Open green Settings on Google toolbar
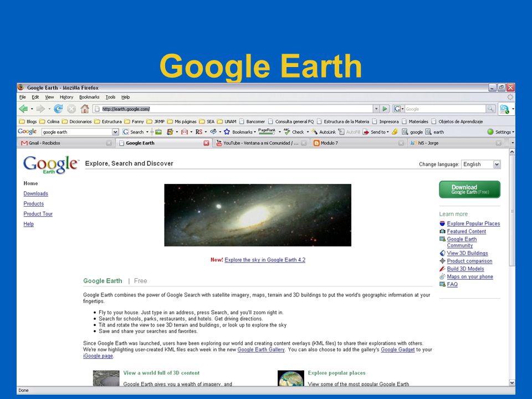This screenshot has height=399, width=532. pos(499,132)
